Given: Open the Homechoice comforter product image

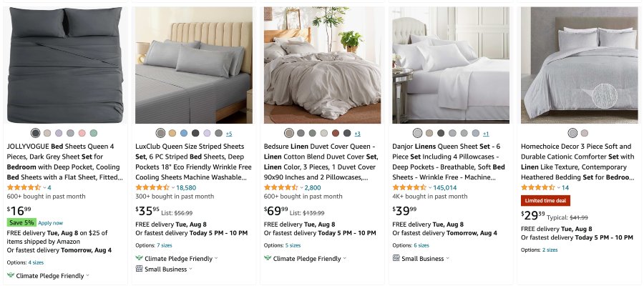Looking at the screenshot, I should [x=580, y=65].
